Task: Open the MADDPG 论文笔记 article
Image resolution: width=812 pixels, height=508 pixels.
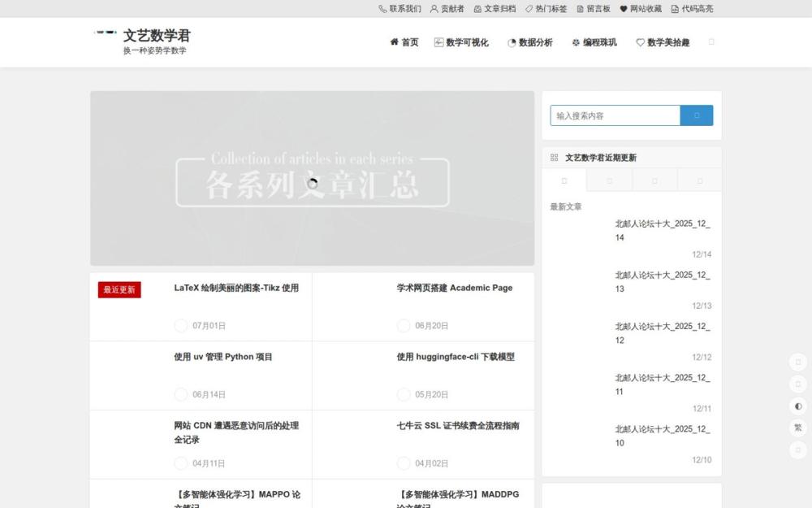Action: point(458,500)
